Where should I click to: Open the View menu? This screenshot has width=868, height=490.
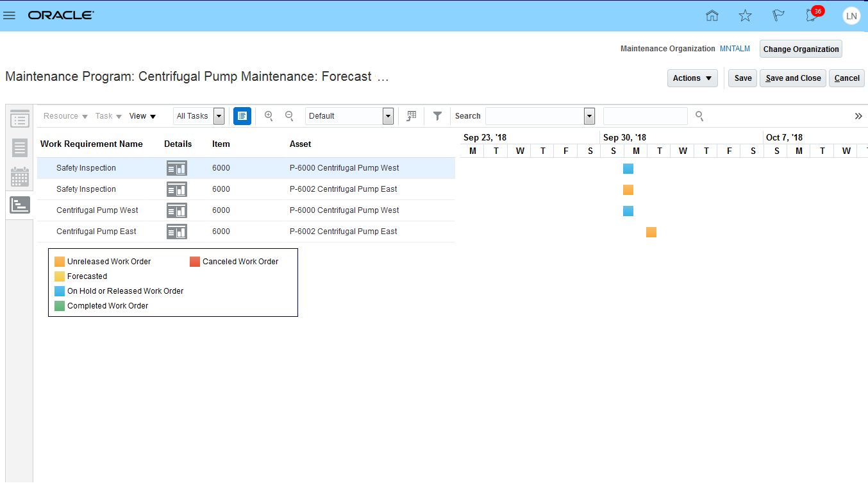142,116
